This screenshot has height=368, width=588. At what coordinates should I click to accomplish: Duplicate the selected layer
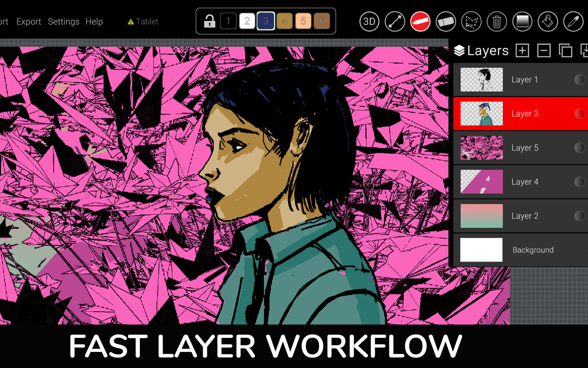(565, 50)
